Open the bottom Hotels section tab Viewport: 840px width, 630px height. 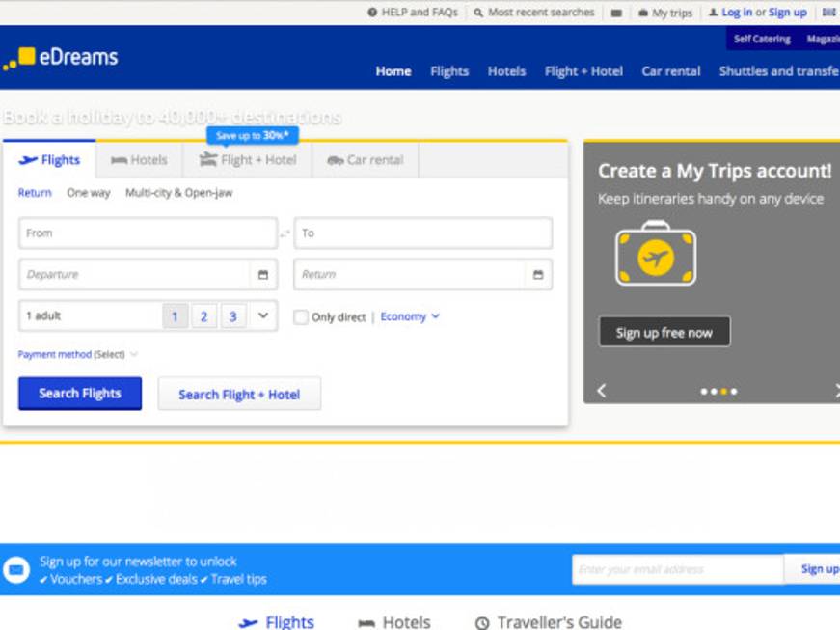[x=394, y=622]
